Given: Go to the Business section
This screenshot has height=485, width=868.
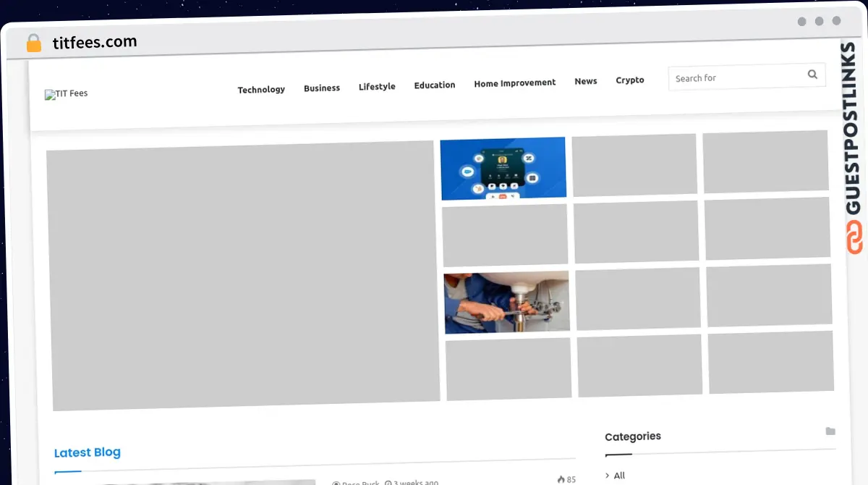Looking at the screenshot, I should (x=322, y=88).
